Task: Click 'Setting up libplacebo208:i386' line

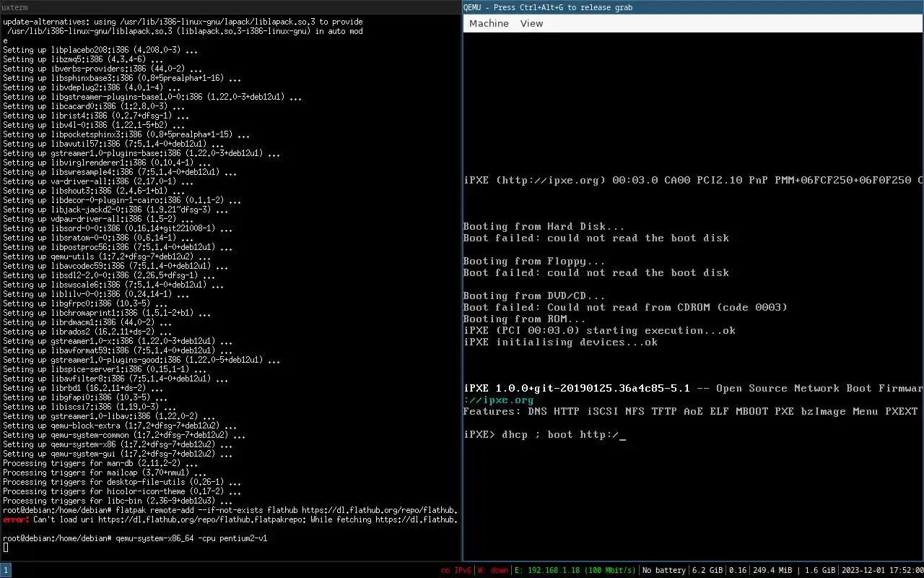Action: (x=100, y=50)
